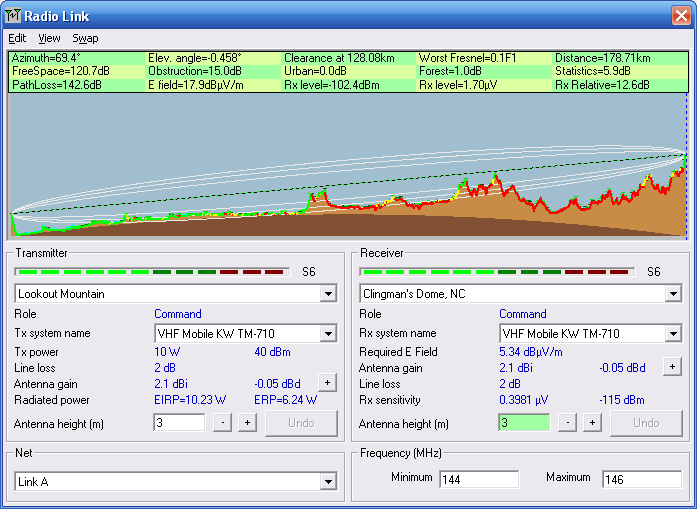Viewport: 697px width, 509px height.
Task: Open the View menu
Action: click(x=49, y=38)
